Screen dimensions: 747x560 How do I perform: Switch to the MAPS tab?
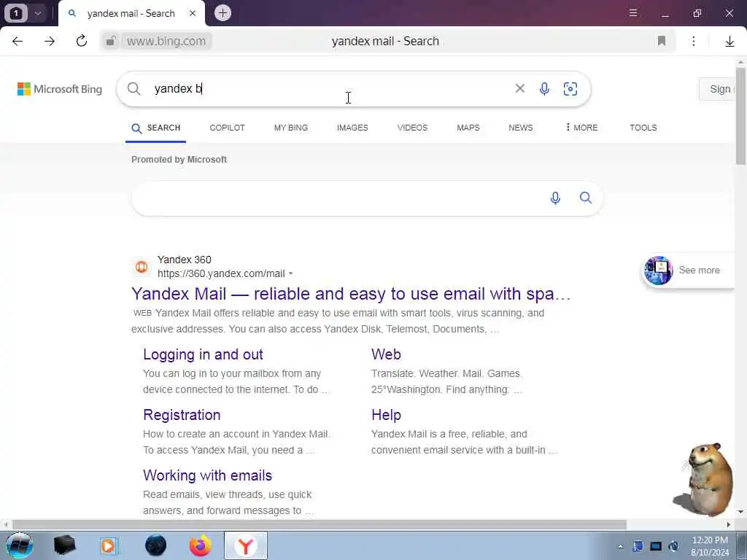[468, 128]
